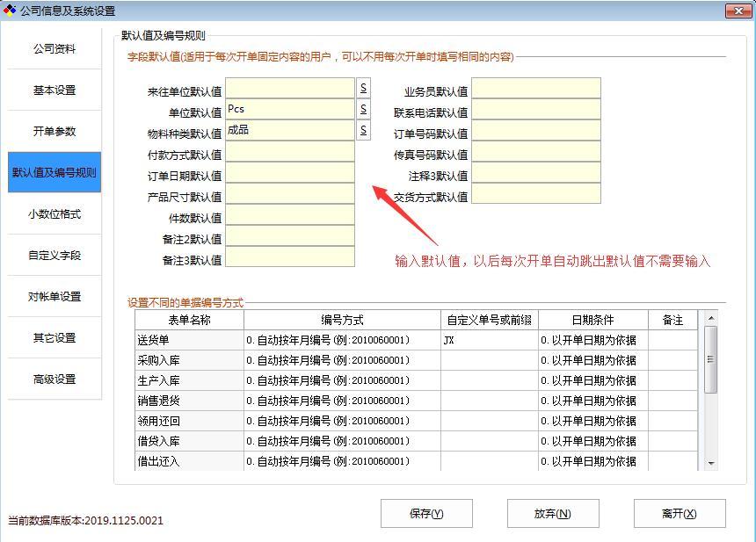Focus the 备注3默认值 input field
756x542 pixels.
coord(290,257)
